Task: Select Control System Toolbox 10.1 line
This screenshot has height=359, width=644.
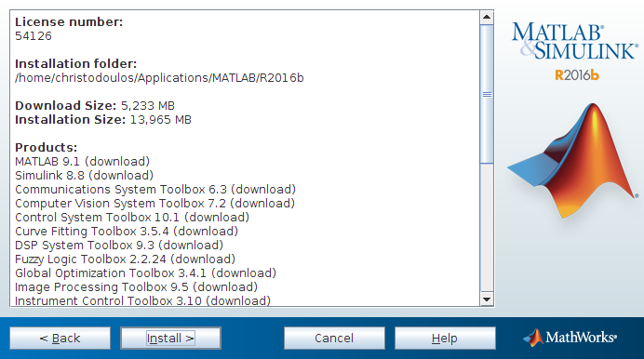Action: (x=132, y=218)
